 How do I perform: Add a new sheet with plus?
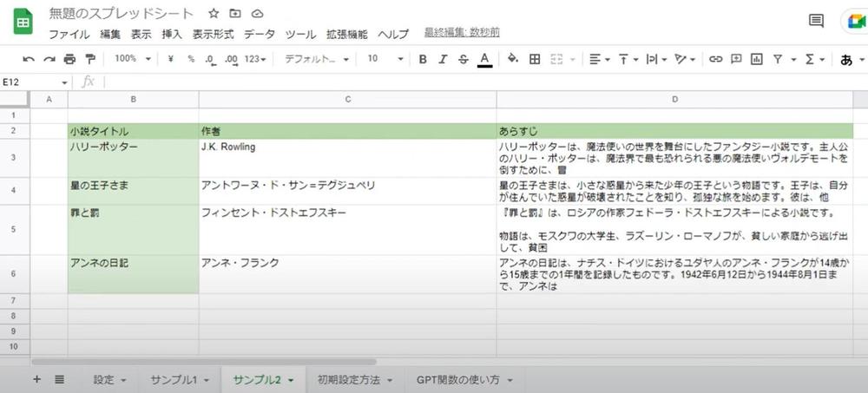[x=37, y=379]
